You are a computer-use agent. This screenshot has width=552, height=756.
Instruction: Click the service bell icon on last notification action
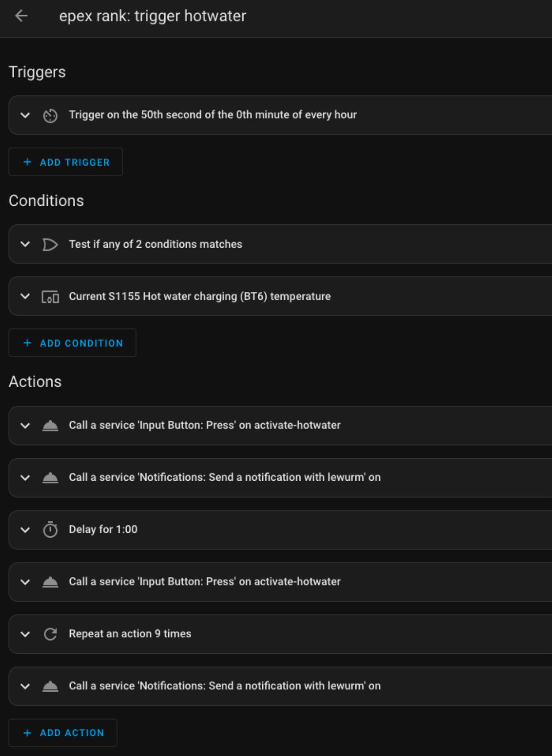[x=50, y=686]
